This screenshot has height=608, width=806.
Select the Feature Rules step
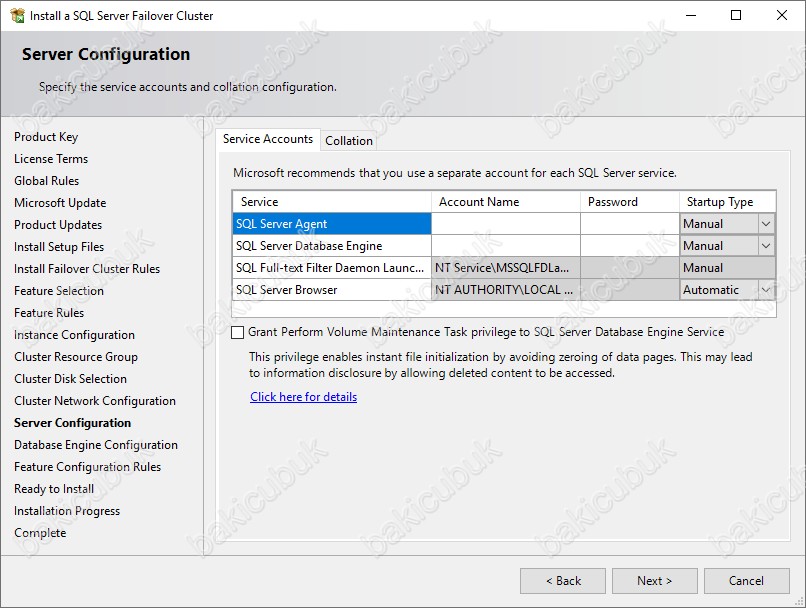tap(49, 313)
